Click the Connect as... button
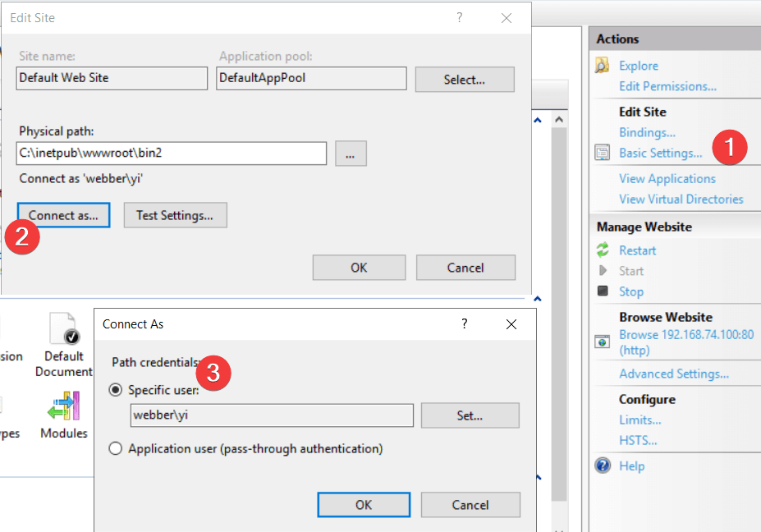 [63, 215]
